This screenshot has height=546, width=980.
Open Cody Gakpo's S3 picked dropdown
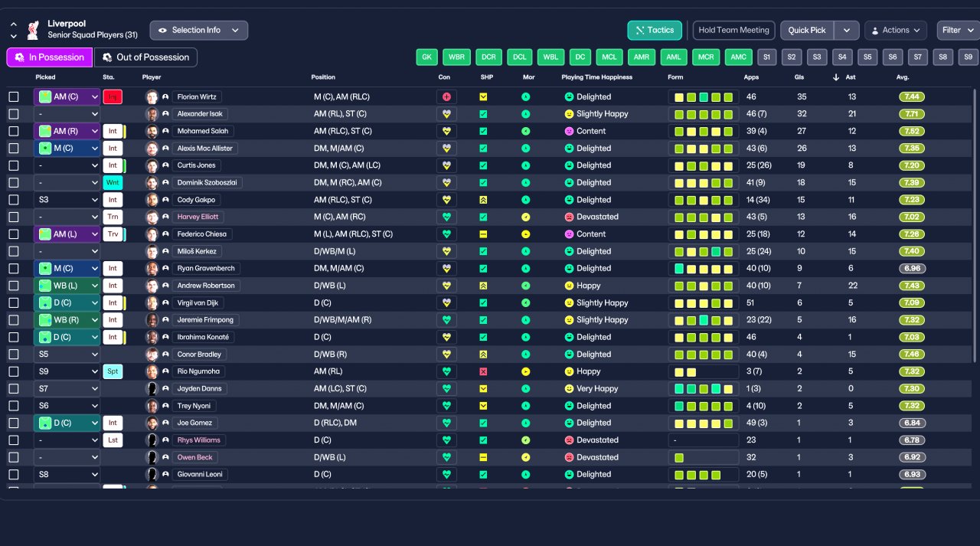[67, 200]
